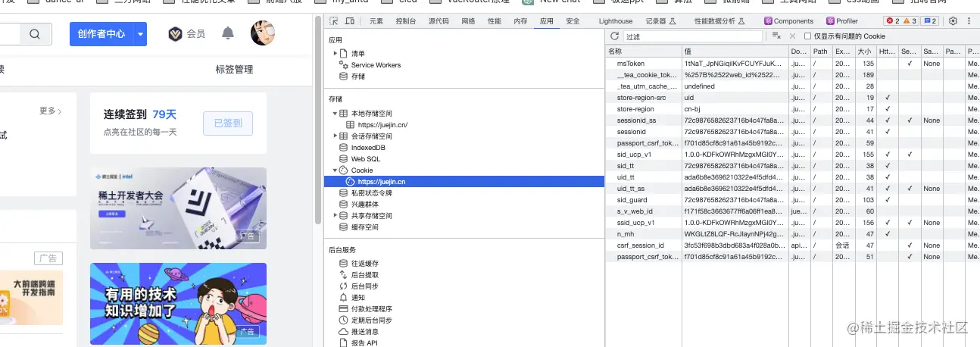The image size is (980, 347).
Task: Click the 已签到 check-in button
Action: pyautogui.click(x=227, y=123)
